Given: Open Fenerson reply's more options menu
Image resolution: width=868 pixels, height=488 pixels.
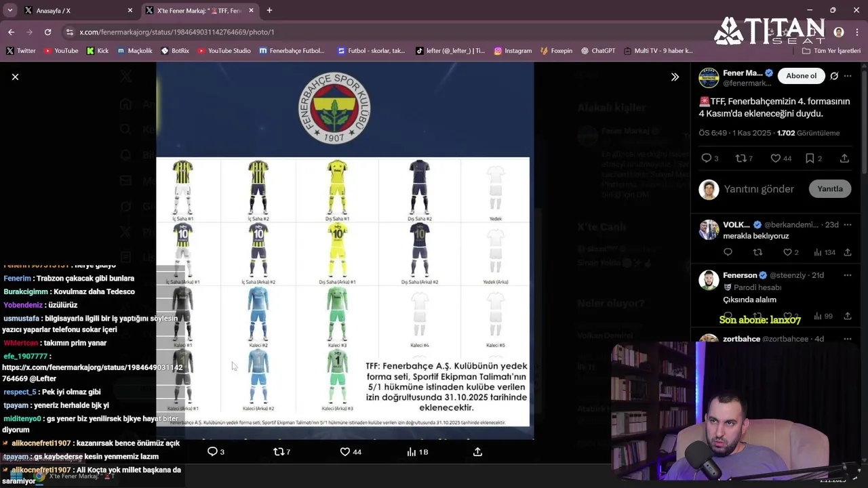Looking at the screenshot, I should [x=848, y=275].
